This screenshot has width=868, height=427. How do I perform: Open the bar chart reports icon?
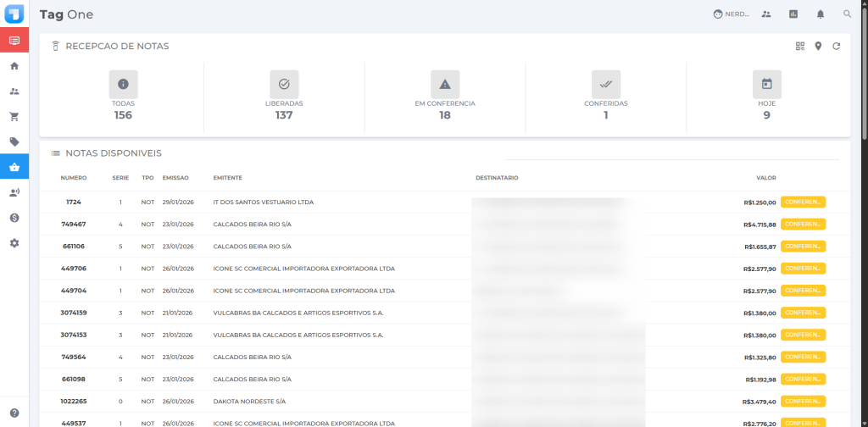(x=793, y=14)
